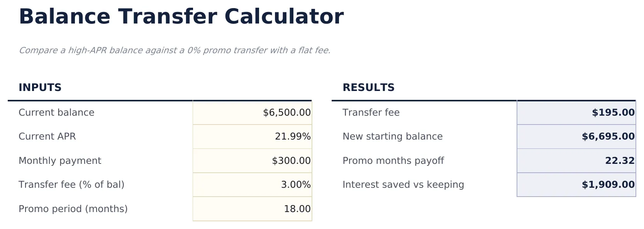
Task: Select the Promo months payoff value
Action: pos(575,161)
